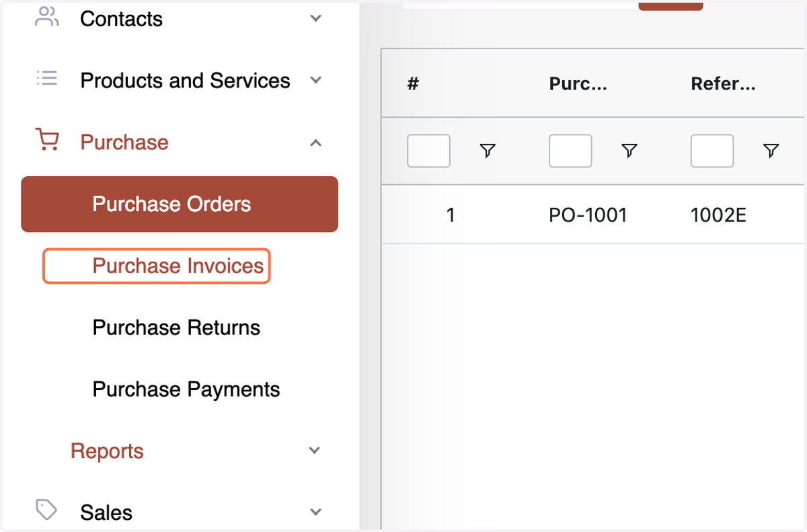Click reference cell 1002E
Screen dimensions: 807x532
tap(718, 215)
